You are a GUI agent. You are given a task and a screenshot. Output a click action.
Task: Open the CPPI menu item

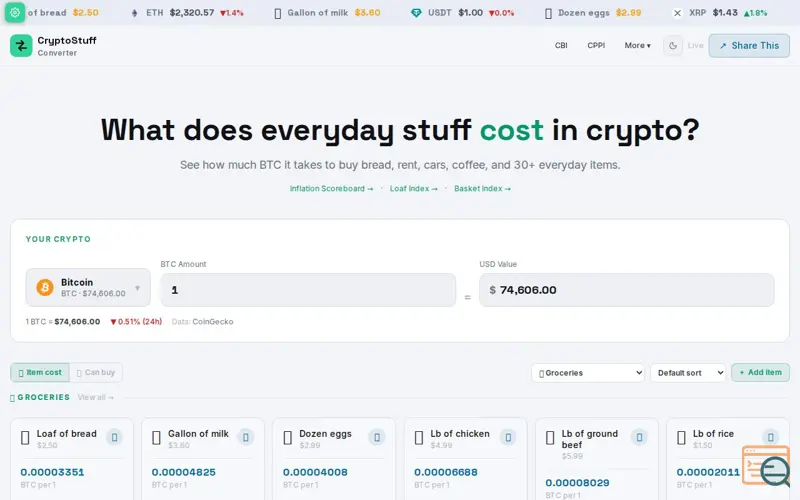(x=596, y=45)
